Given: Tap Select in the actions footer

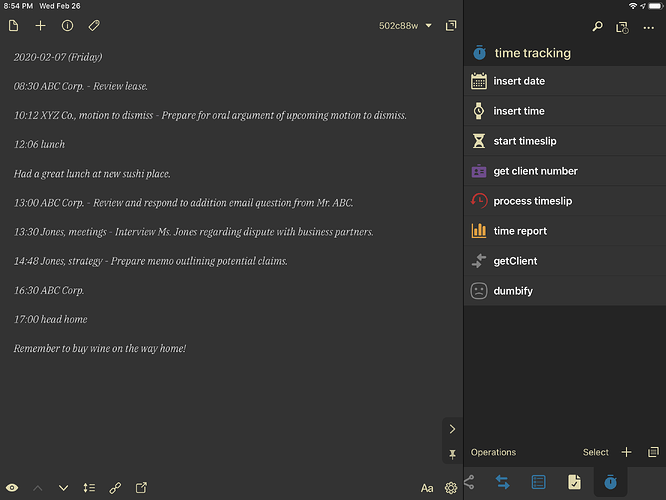Looking at the screenshot, I should (595, 452).
